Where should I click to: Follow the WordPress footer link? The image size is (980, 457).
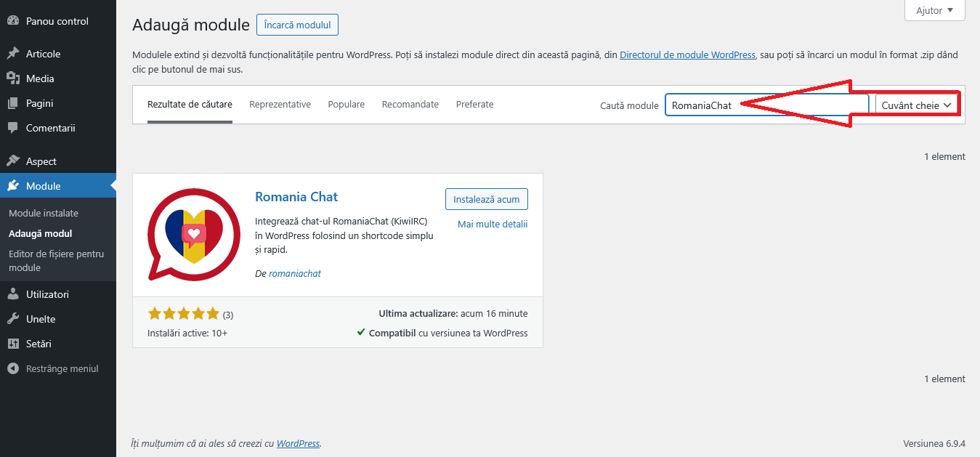point(298,443)
